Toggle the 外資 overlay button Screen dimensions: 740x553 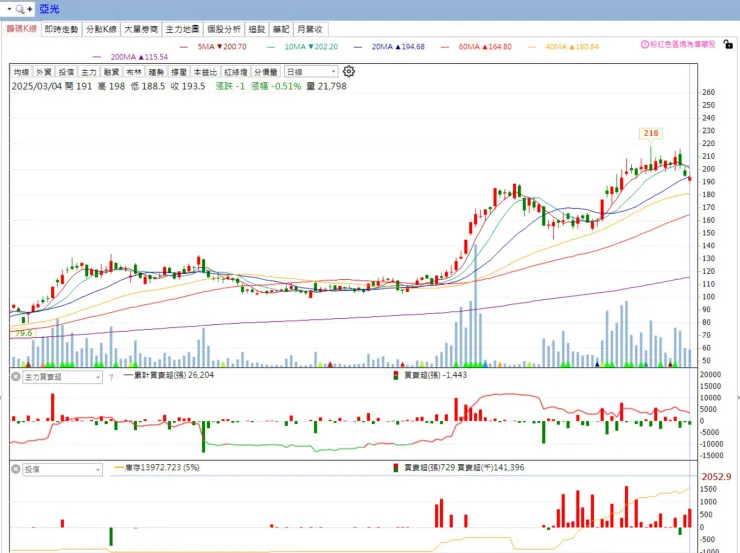44,72
